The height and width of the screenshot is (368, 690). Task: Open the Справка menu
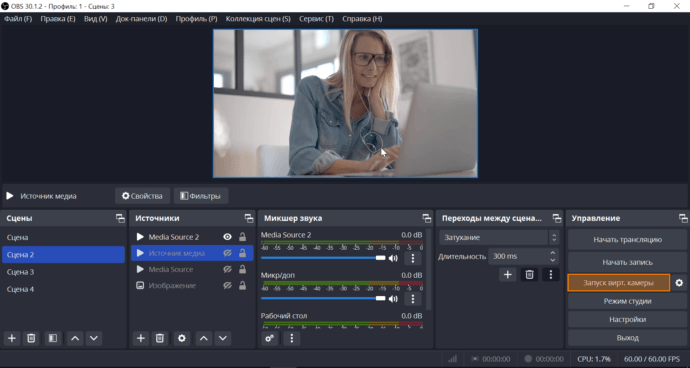click(x=362, y=19)
